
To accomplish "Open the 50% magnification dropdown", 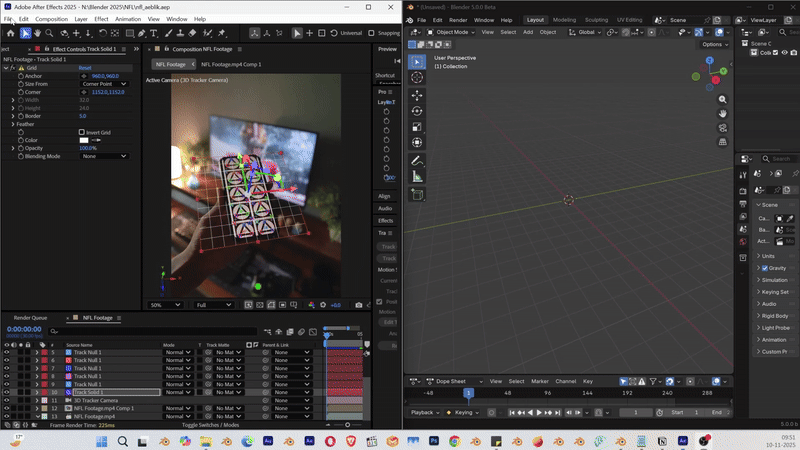I will click(165, 305).
